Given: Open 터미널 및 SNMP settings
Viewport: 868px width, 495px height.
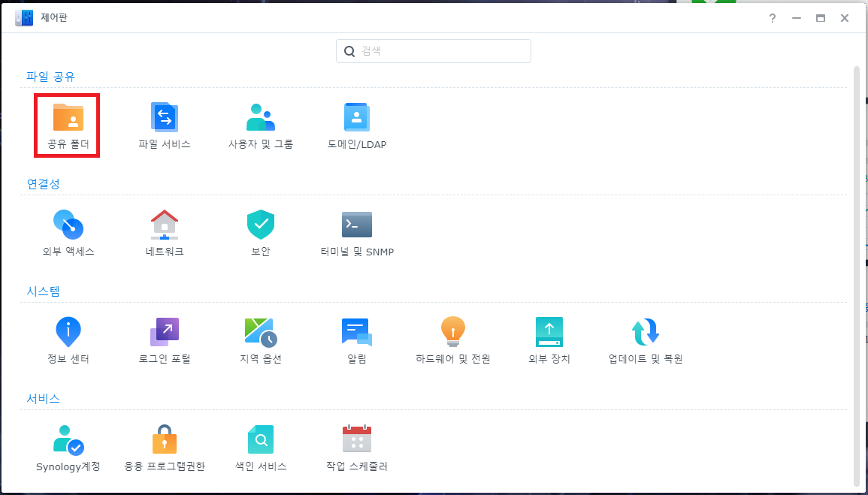Looking at the screenshot, I should click(357, 225).
